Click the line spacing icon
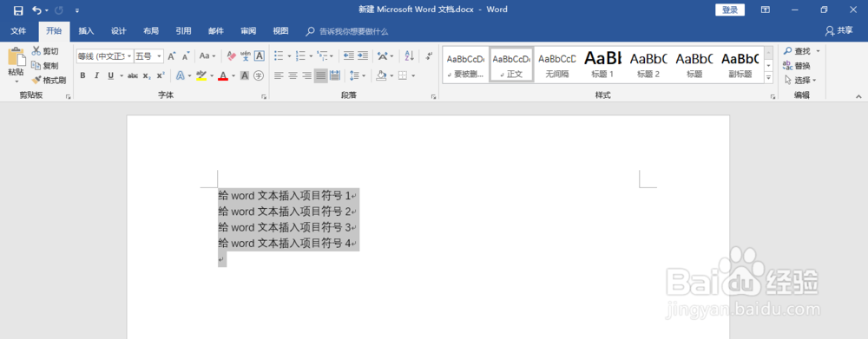This screenshot has width=868, height=339. 354,75
